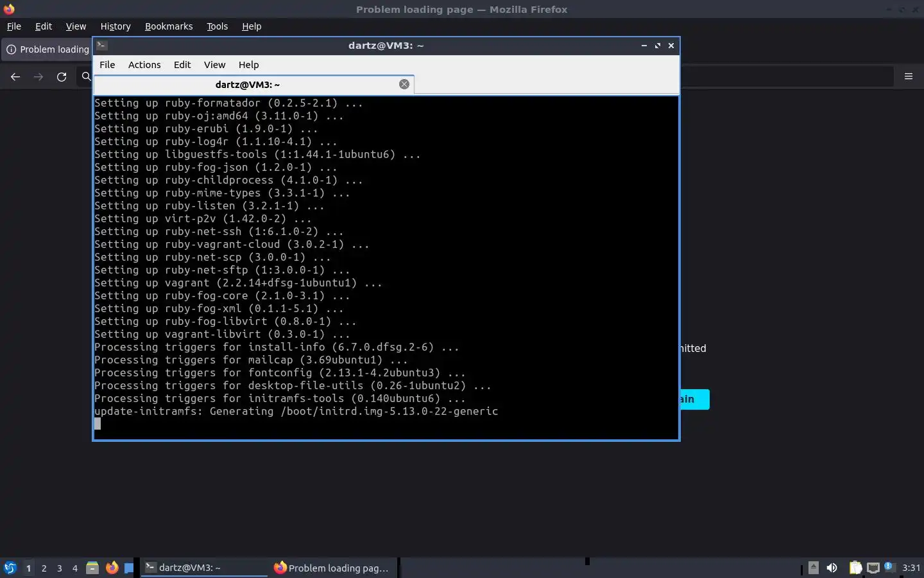The height and width of the screenshot is (578, 924).
Task: Open the terminal Edit menu
Action: (182, 65)
